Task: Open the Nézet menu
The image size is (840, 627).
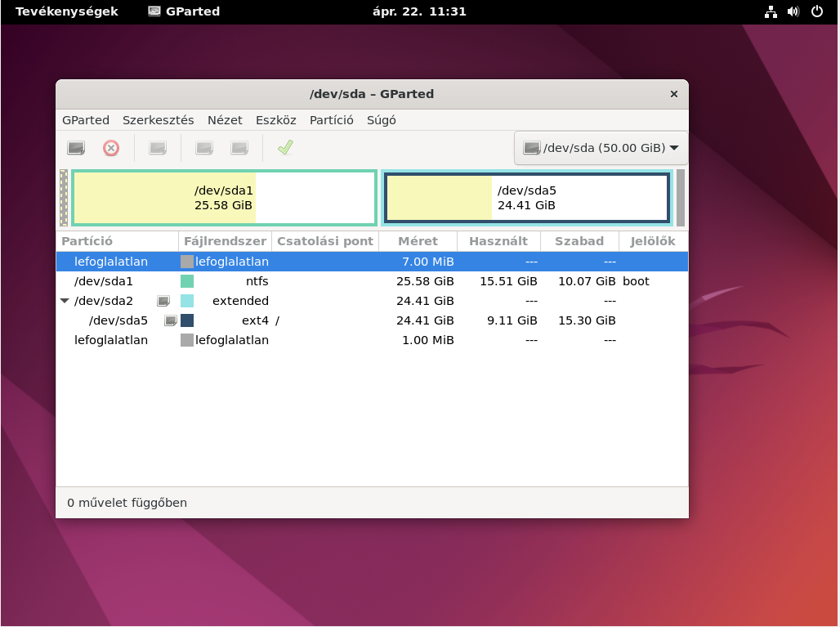Action: (x=225, y=120)
